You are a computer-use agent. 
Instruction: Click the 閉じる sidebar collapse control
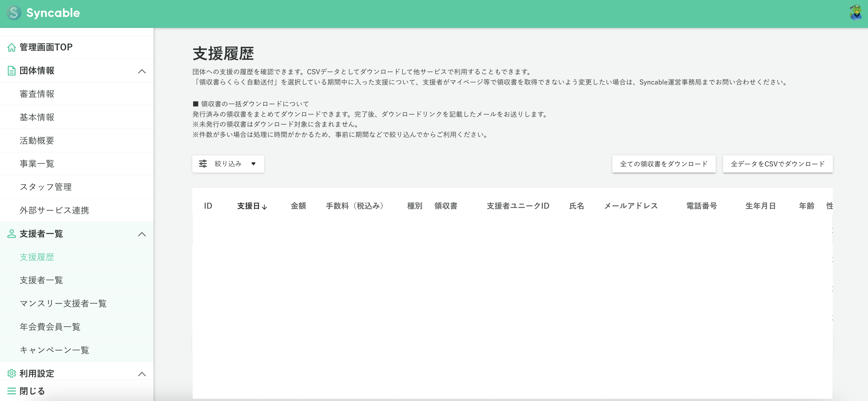click(31, 391)
